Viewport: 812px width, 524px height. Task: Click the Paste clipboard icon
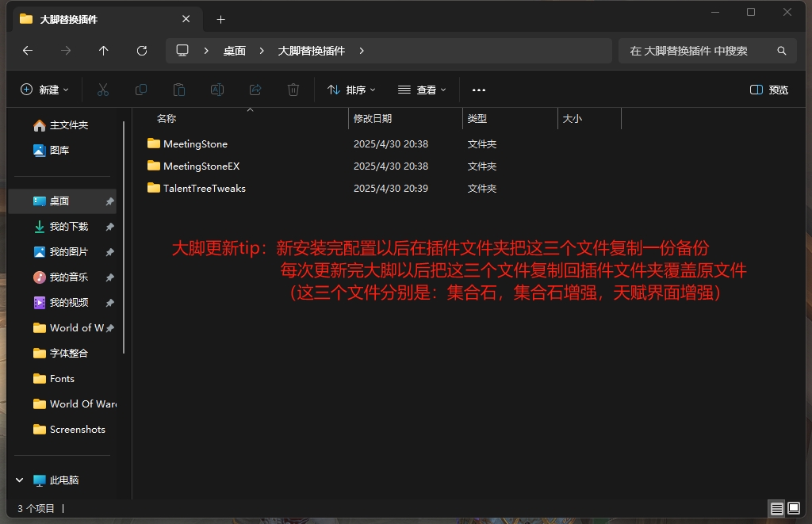pos(179,90)
